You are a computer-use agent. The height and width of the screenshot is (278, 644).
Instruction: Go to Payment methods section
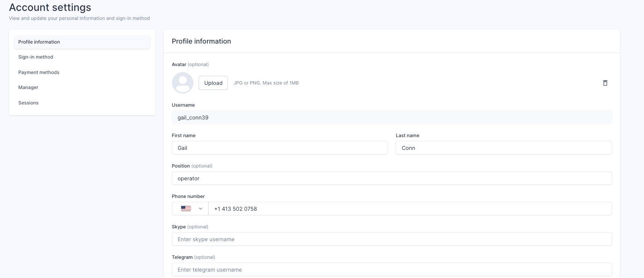[x=82, y=73]
